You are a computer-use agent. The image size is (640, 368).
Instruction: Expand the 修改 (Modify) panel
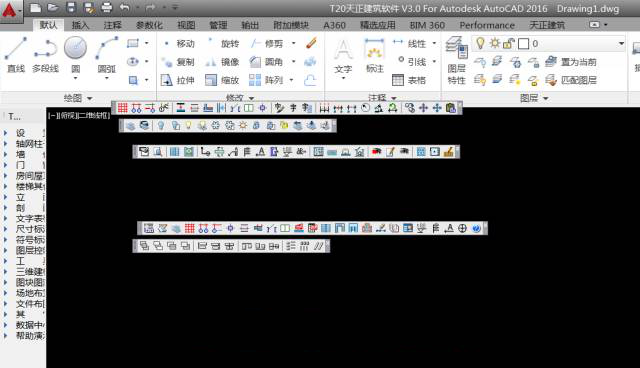click(240, 98)
